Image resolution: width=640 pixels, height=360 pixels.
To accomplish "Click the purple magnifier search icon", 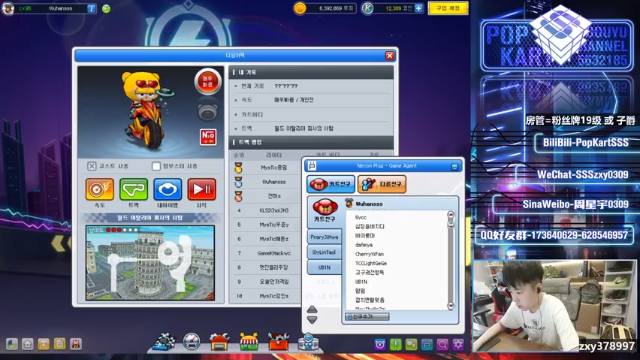I will 442,344.
